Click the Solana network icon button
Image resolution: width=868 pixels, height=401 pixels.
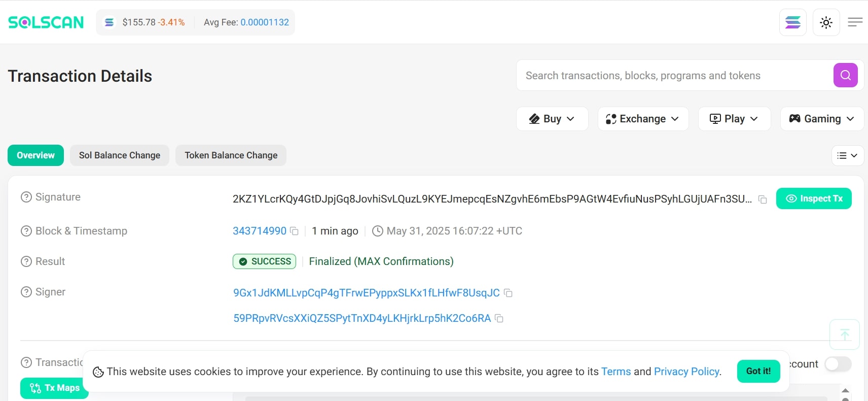point(793,22)
